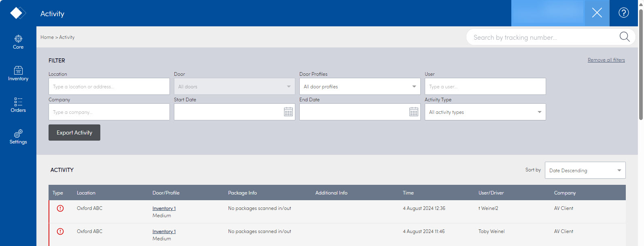Click the help question mark icon
Screen dimensions: 644x246
coord(623,13)
